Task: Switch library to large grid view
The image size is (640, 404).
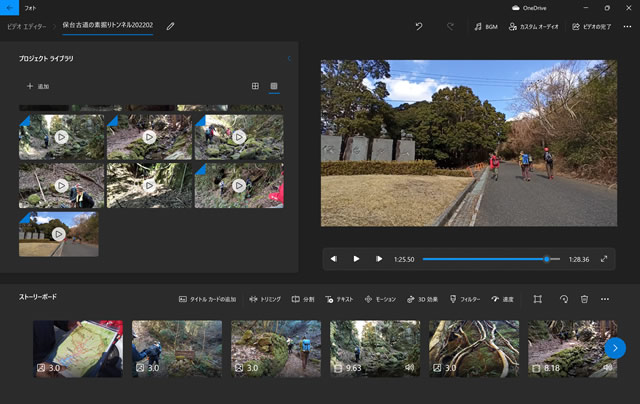Action: tap(255, 86)
